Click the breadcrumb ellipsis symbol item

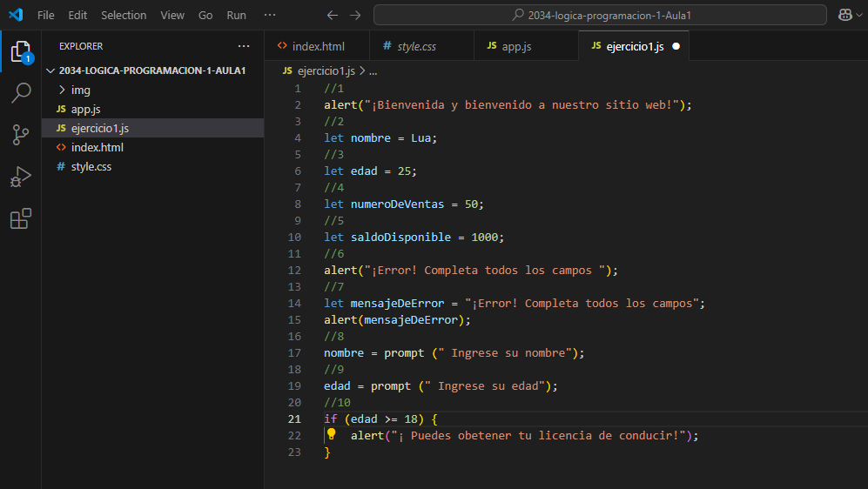click(373, 70)
